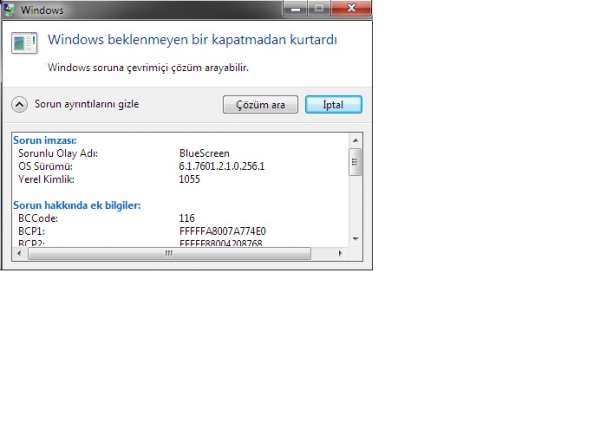The height and width of the screenshot is (442, 600).
Task: Click the Sorun ayrıntılarını gizle label
Action: pos(87,104)
